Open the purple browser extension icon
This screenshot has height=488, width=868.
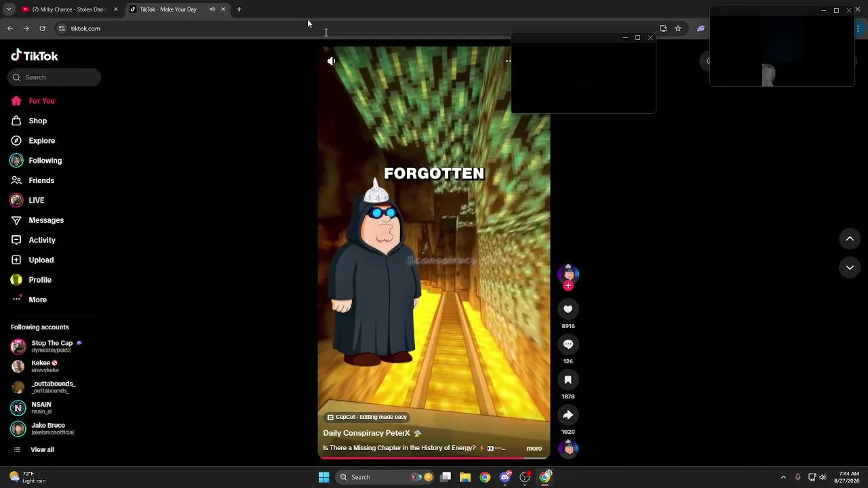point(701,28)
